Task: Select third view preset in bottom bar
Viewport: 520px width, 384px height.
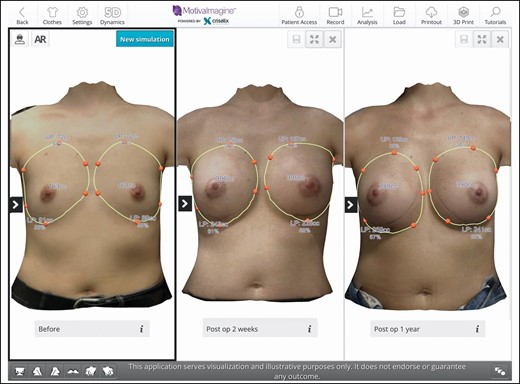Action: [55, 371]
